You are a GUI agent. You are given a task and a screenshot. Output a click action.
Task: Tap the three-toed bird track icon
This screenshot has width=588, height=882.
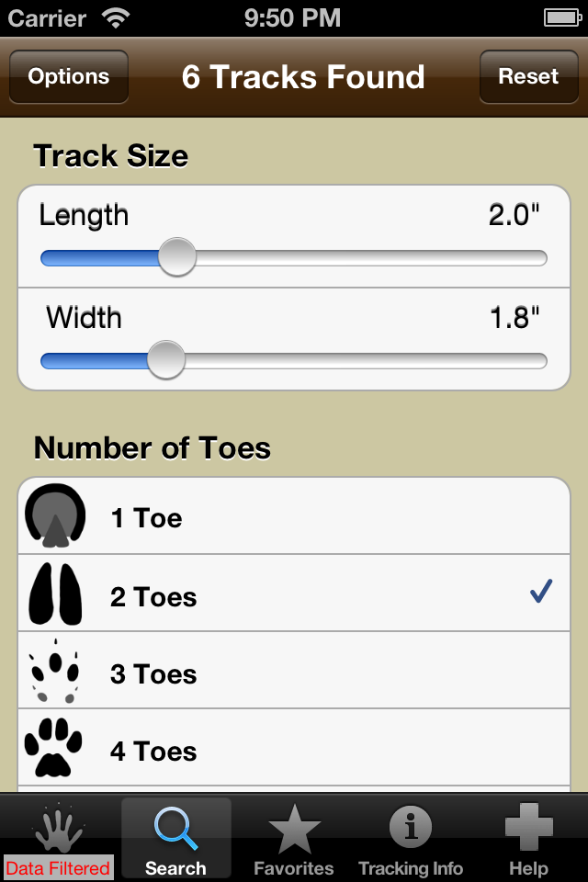tap(54, 671)
